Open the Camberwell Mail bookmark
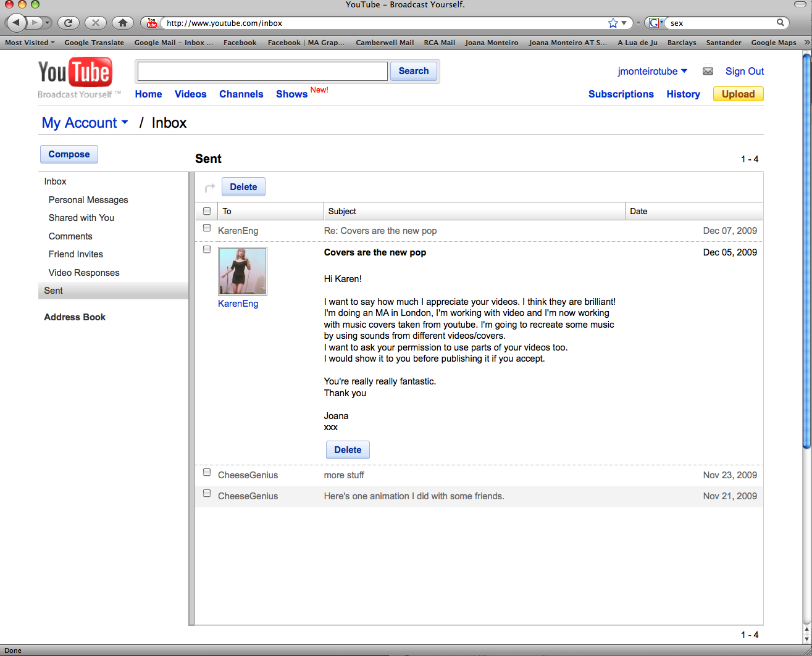Viewport: 812px width, 656px height. point(385,43)
